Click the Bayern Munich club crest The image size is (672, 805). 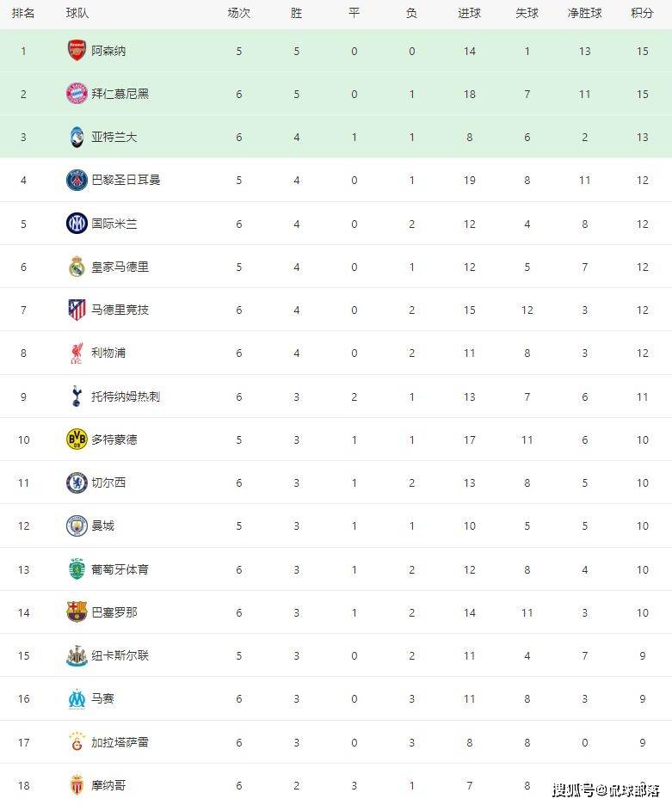click(x=77, y=94)
